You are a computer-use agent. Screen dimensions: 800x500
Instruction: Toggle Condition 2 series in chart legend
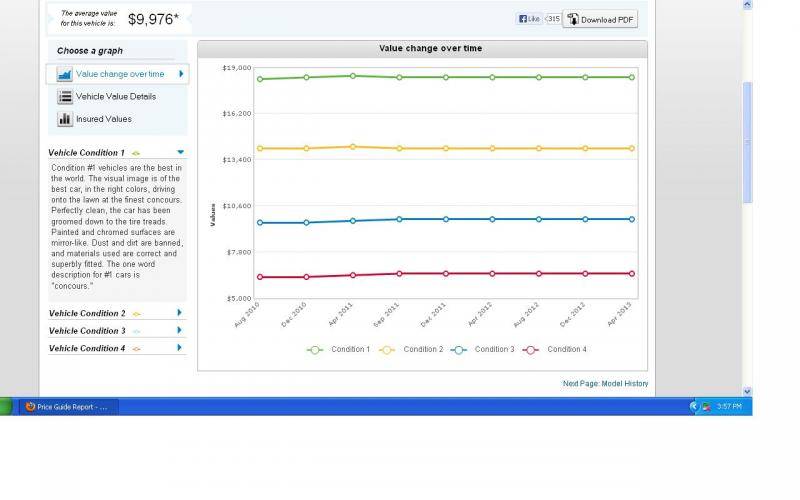tap(410, 349)
